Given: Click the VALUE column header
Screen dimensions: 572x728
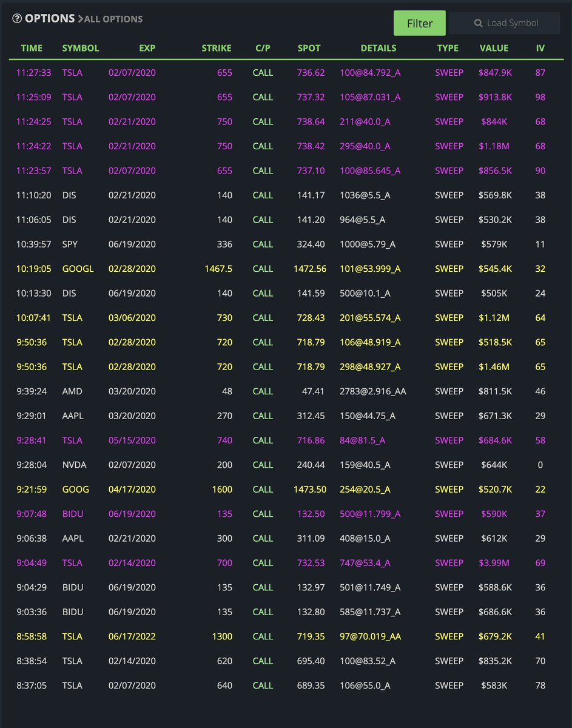Looking at the screenshot, I should (494, 48).
